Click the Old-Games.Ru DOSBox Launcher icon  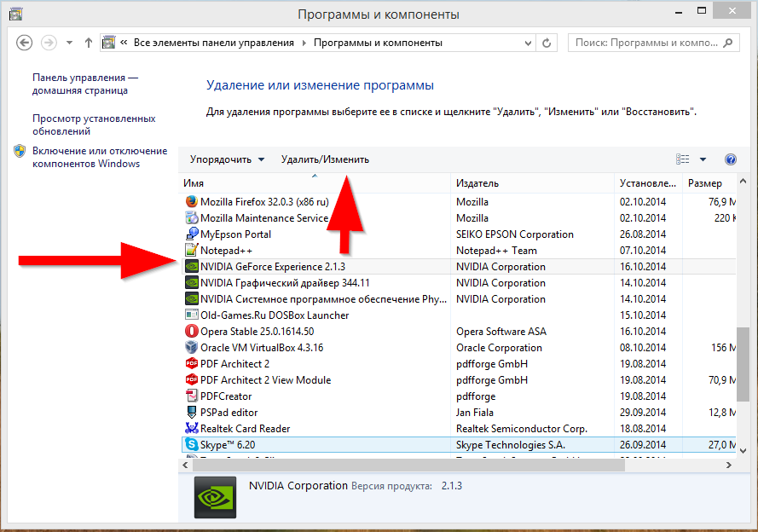192,315
